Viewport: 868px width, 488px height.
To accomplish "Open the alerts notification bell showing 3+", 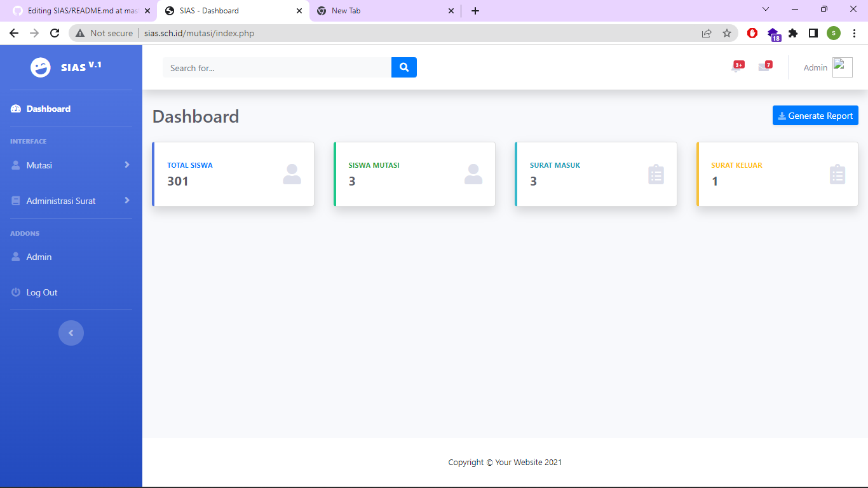I will pyautogui.click(x=736, y=67).
